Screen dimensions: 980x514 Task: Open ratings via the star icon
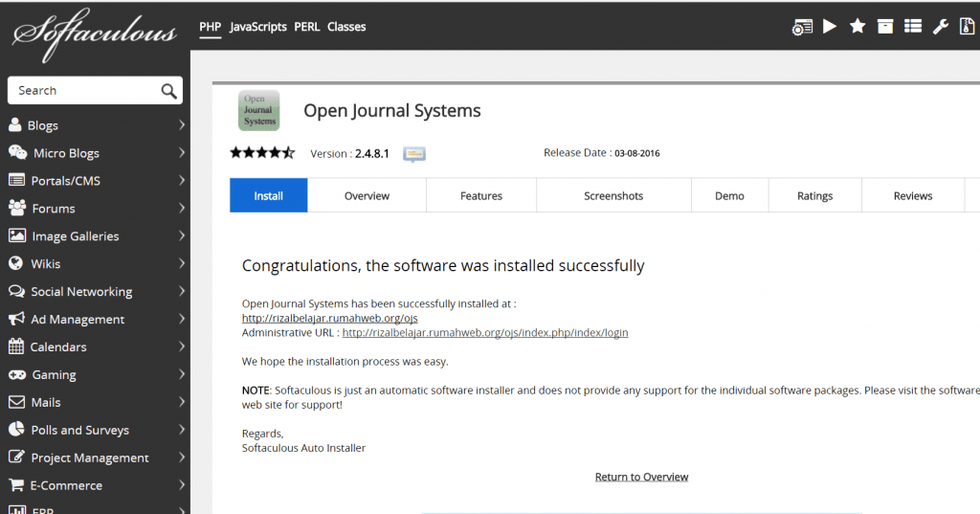(x=857, y=26)
